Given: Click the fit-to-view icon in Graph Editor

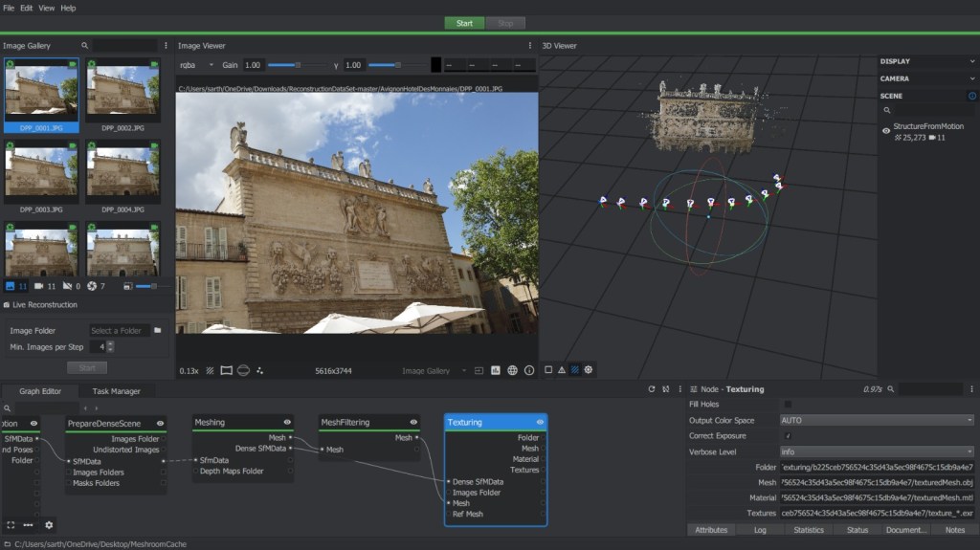Looking at the screenshot, I should [11, 525].
